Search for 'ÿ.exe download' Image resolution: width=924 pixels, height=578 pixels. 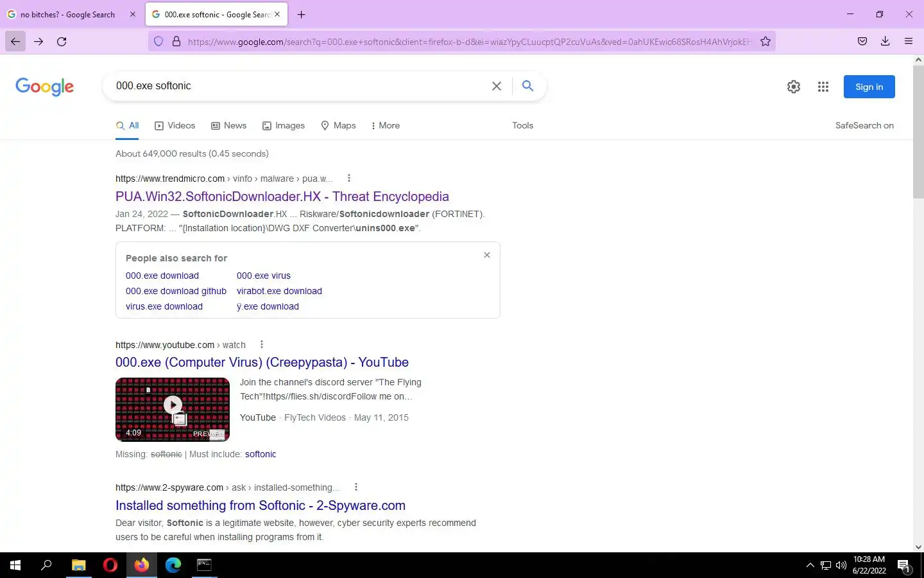point(268,306)
